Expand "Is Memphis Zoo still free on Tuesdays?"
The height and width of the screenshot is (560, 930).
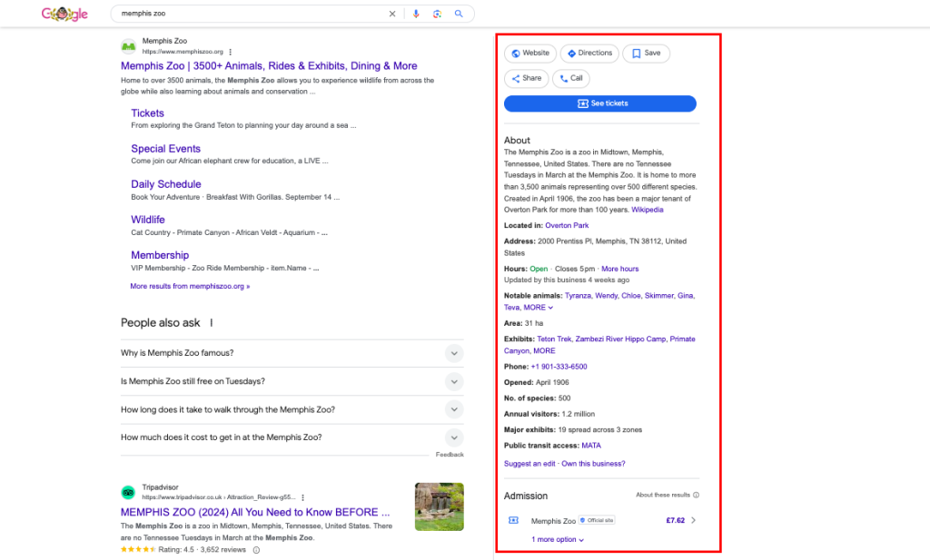pos(454,381)
